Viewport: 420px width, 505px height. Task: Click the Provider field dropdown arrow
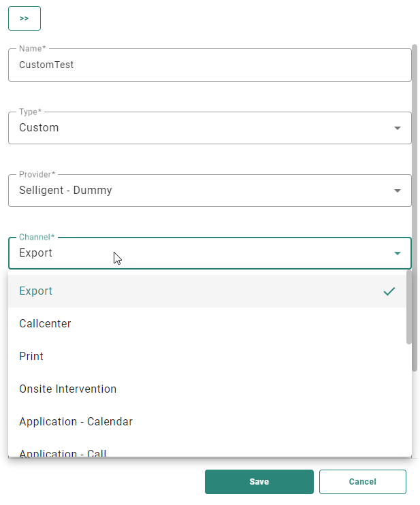(398, 191)
